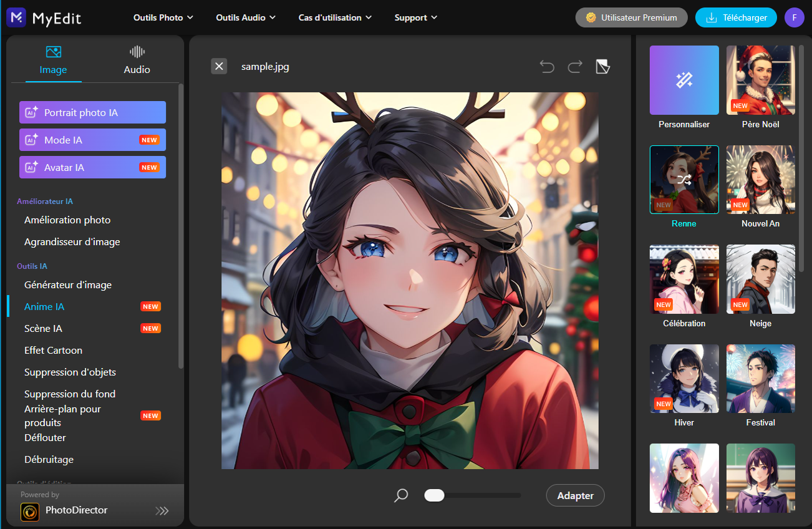Click the MyEdit logo

43,17
